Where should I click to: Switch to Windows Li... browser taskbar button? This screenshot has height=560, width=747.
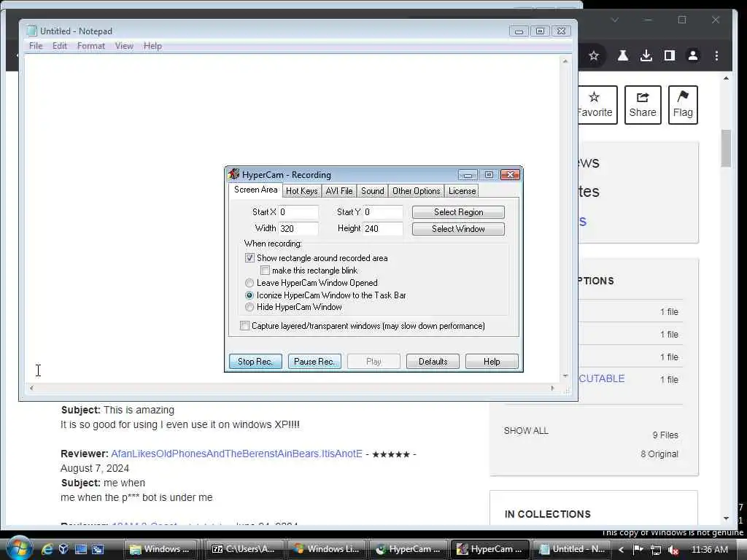click(326, 549)
